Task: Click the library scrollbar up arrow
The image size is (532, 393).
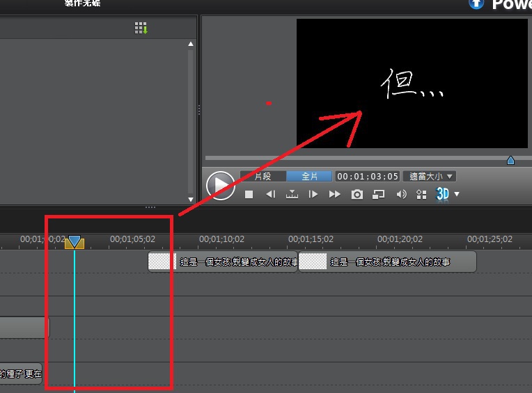Action: (191, 44)
